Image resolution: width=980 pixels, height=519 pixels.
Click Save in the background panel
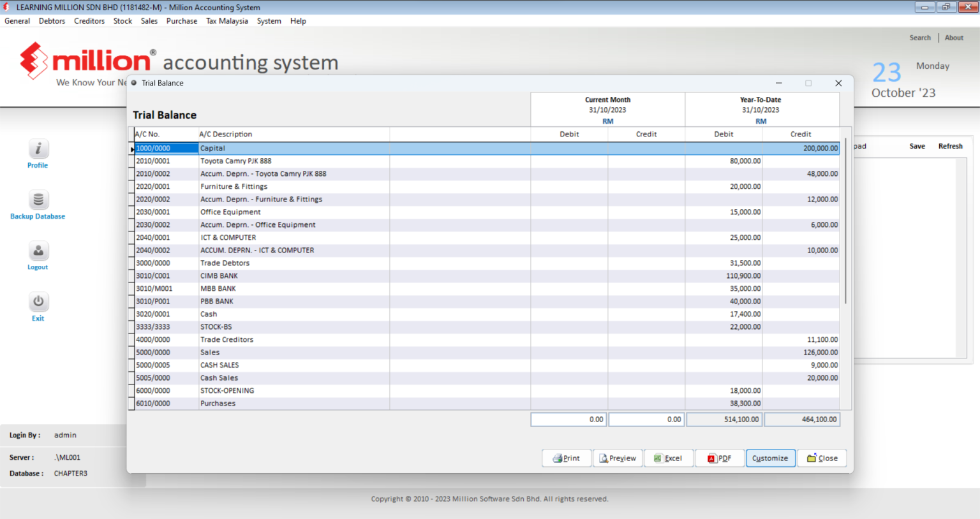click(917, 146)
